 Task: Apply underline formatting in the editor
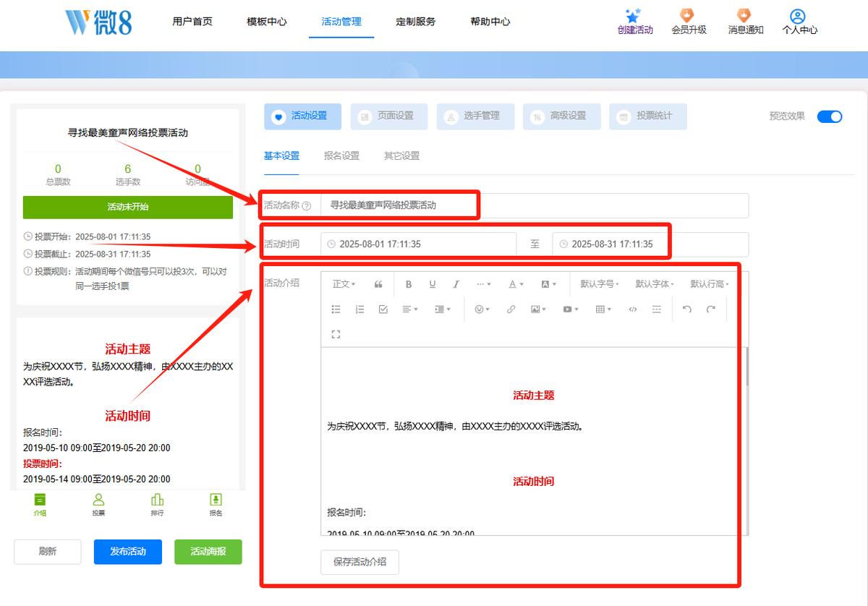433,284
